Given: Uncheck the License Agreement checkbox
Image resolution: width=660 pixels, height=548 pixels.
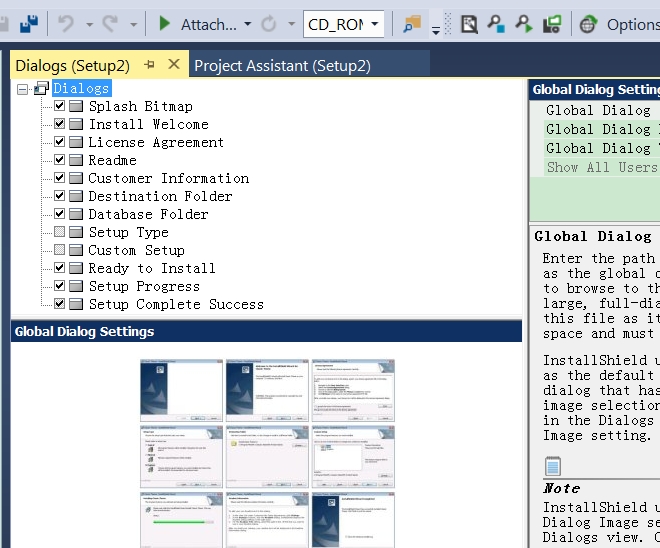Looking at the screenshot, I should (59, 142).
